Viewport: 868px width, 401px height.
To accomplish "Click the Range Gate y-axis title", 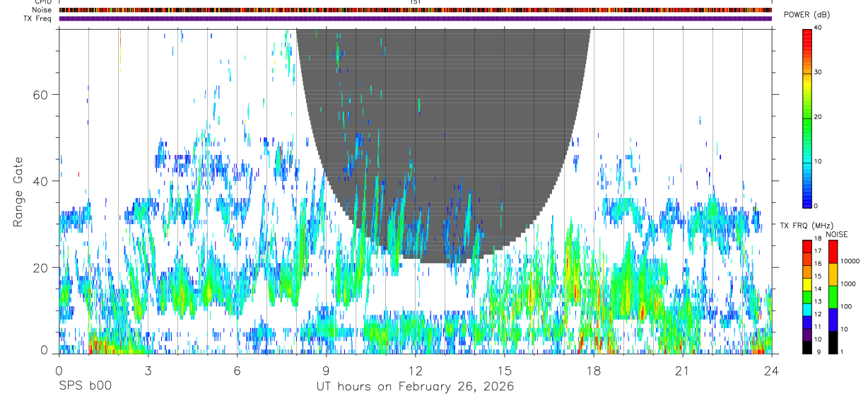I will [19, 192].
